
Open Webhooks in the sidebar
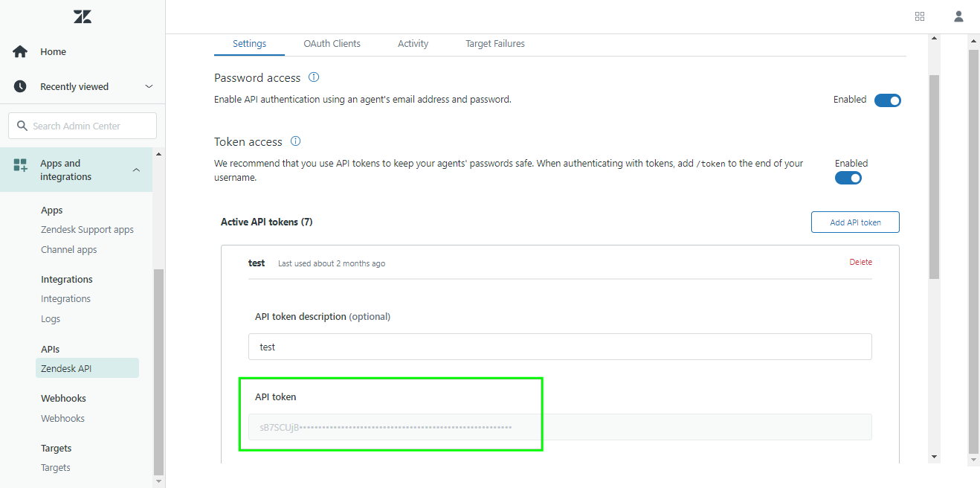pyautogui.click(x=62, y=418)
